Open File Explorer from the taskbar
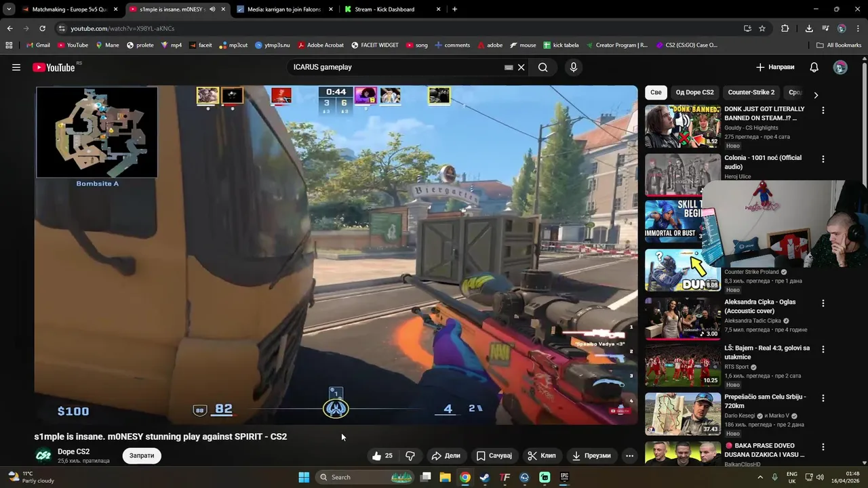This screenshot has width=868, height=488. pyautogui.click(x=445, y=477)
